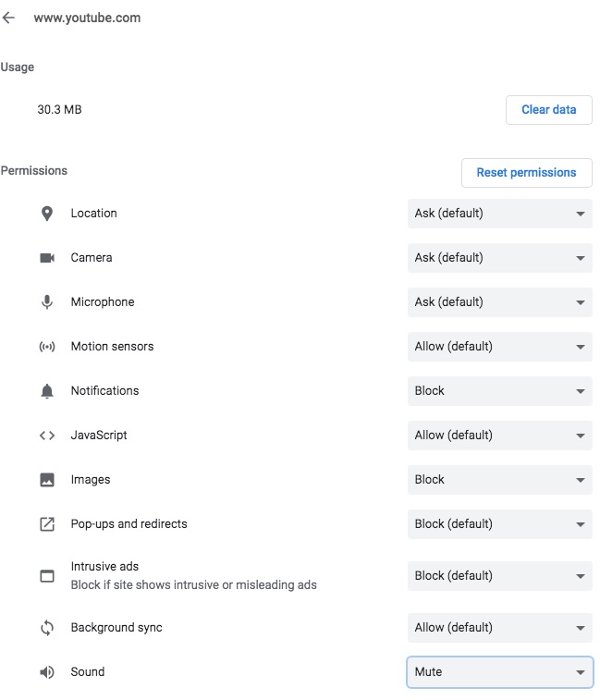Click the JavaScript code brackets icon
Screen dimensions: 600x700
tap(47, 436)
